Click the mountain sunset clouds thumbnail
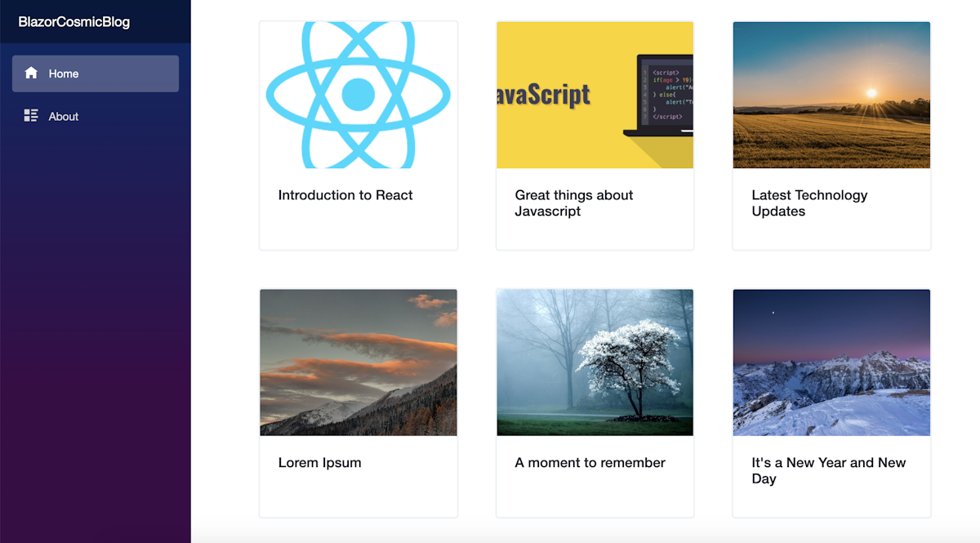Image resolution: width=980 pixels, height=543 pixels. [358, 363]
